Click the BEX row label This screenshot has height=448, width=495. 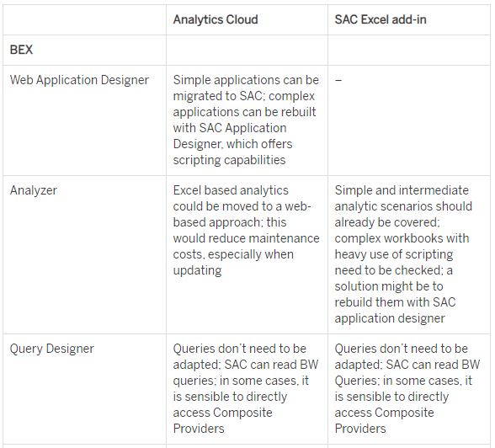(21, 50)
